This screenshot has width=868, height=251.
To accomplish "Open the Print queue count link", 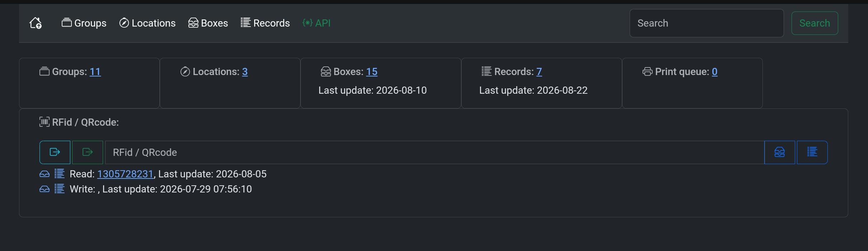I will coord(715,72).
